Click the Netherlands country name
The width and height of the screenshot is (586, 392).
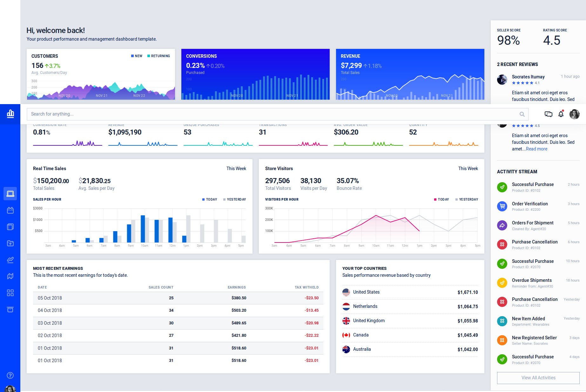tap(365, 306)
